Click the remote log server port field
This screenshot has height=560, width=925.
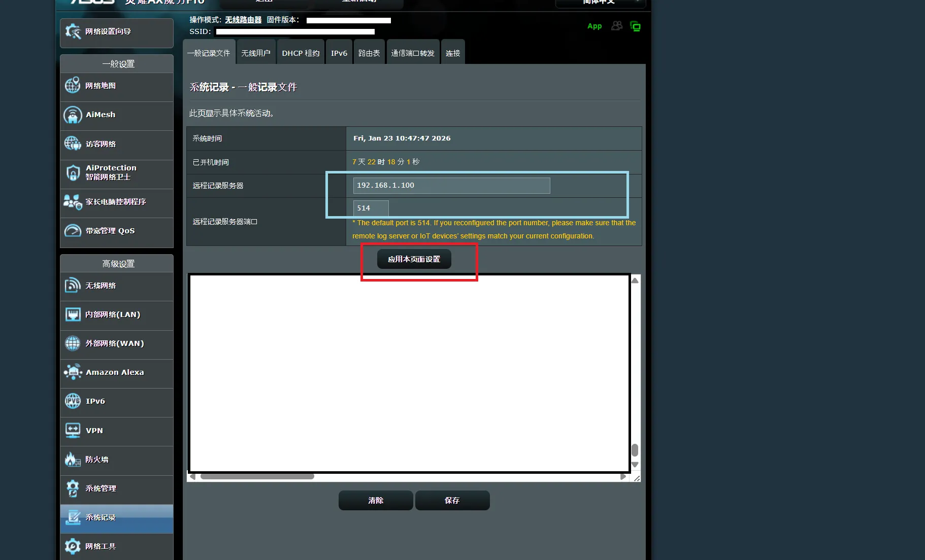(371, 208)
